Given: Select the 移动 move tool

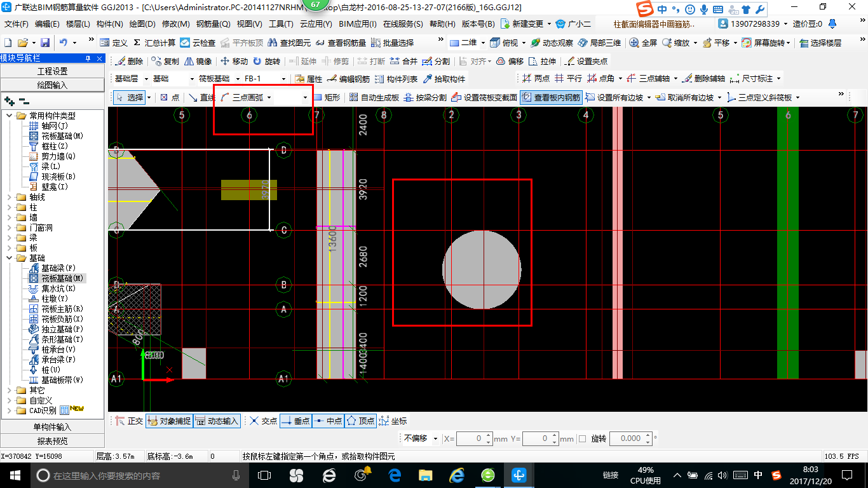Looking at the screenshot, I should tap(234, 61).
